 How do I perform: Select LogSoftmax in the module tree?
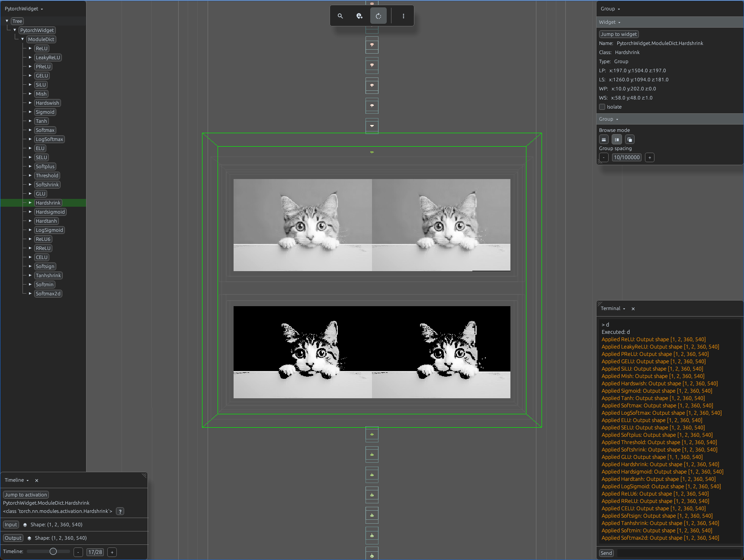[49, 139]
